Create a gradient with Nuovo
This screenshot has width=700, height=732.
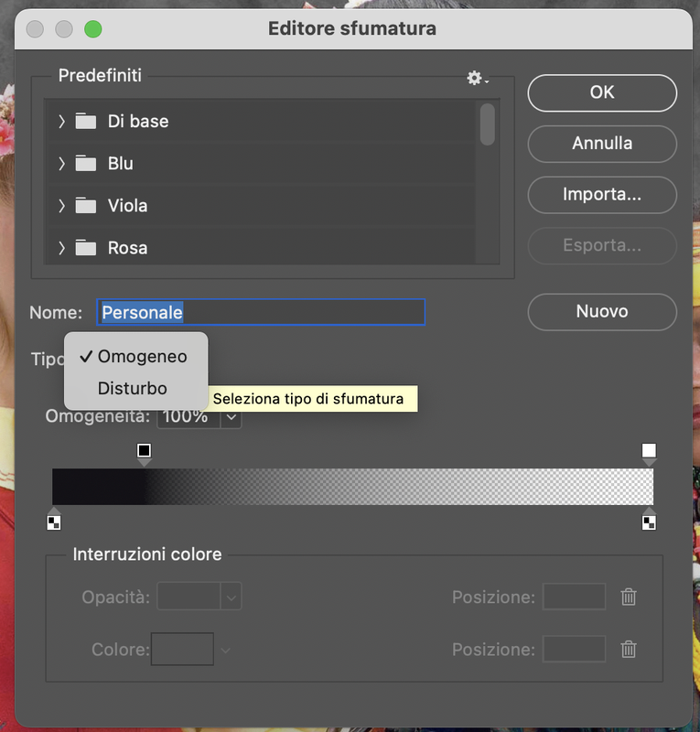pos(602,312)
